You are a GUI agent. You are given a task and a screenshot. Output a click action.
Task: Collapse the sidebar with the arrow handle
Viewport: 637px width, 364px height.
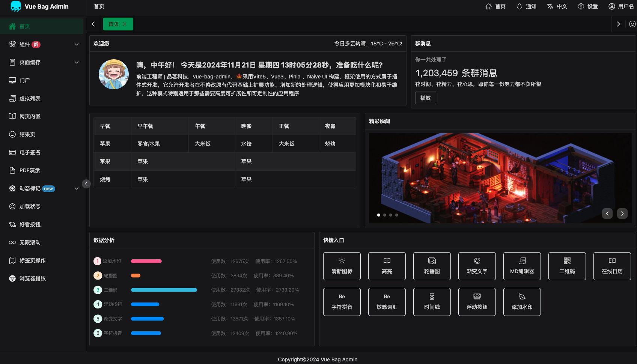pyautogui.click(x=86, y=184)
